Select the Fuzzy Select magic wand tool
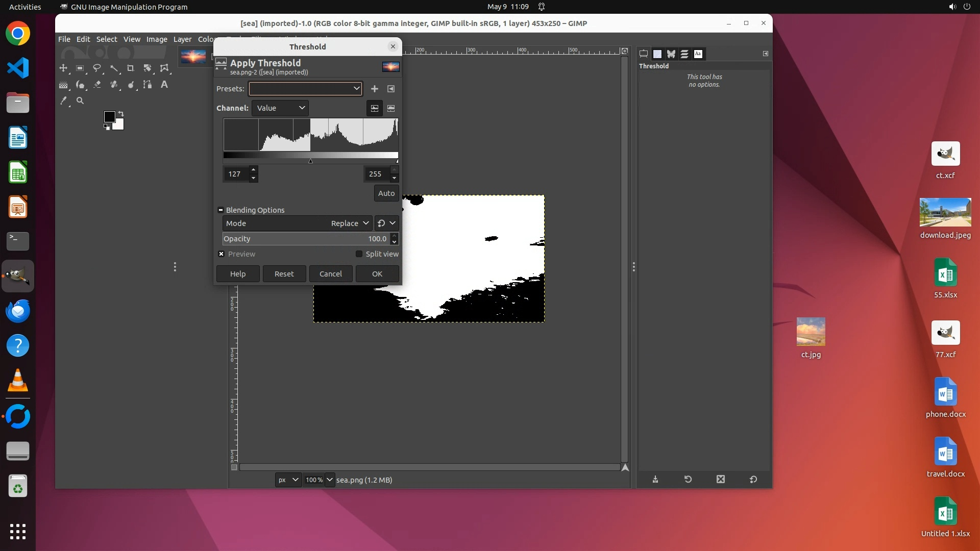 [114, 68]
